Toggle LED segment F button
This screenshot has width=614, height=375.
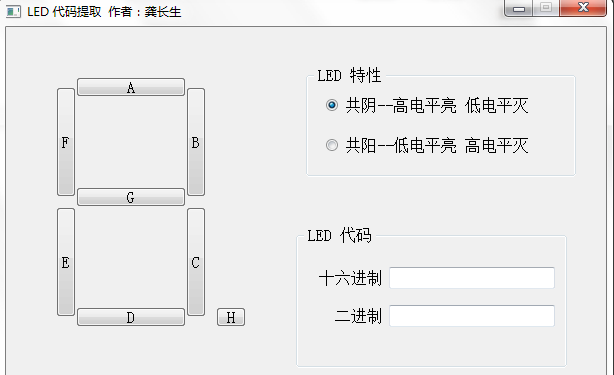pyautogui.click(x=66, y=142)
